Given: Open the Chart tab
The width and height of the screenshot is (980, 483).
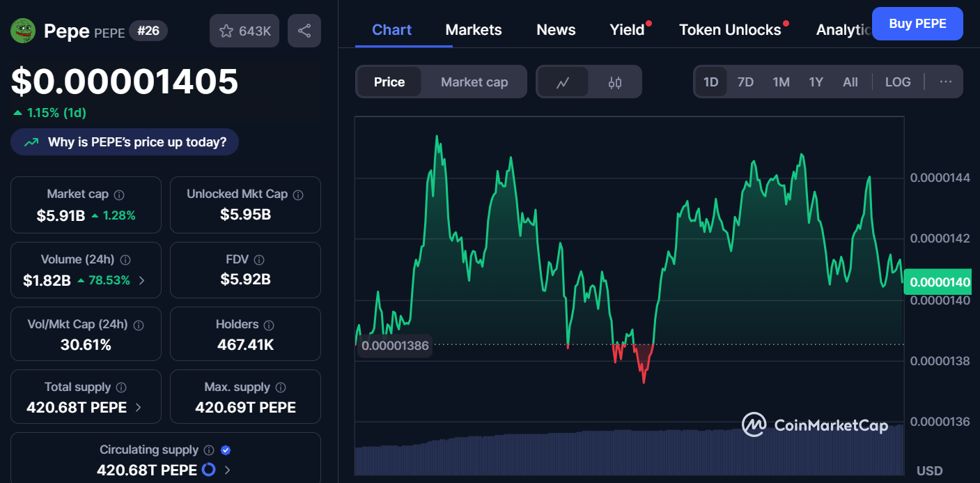Looking at the screenshot, I should 391,30.
